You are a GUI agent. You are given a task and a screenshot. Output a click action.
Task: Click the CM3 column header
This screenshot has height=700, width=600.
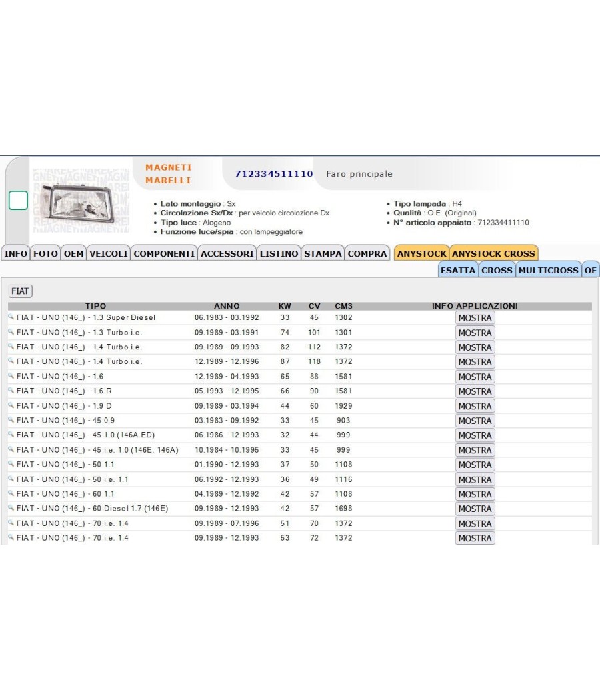click(x=344, y=306)
